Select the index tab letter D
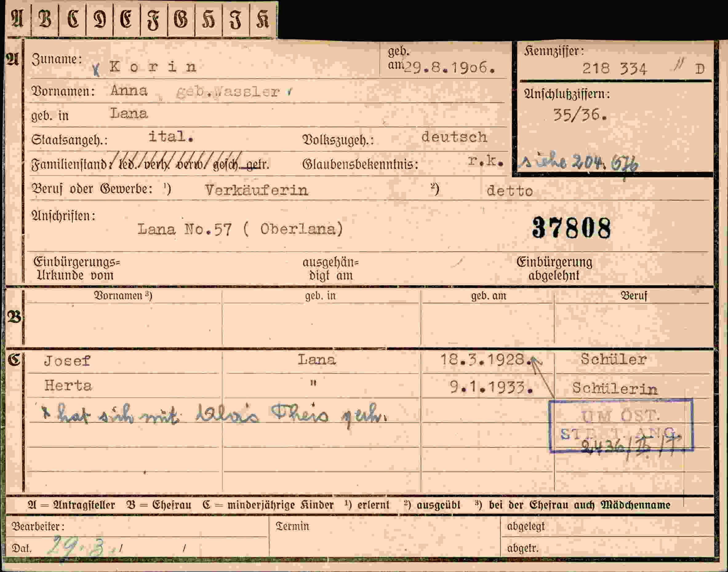The height and width of the screenshot is (572, 728). pos(100,19)
